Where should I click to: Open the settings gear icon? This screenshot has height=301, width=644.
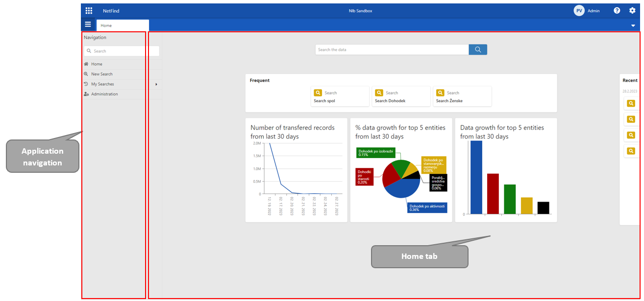[632, 10]
